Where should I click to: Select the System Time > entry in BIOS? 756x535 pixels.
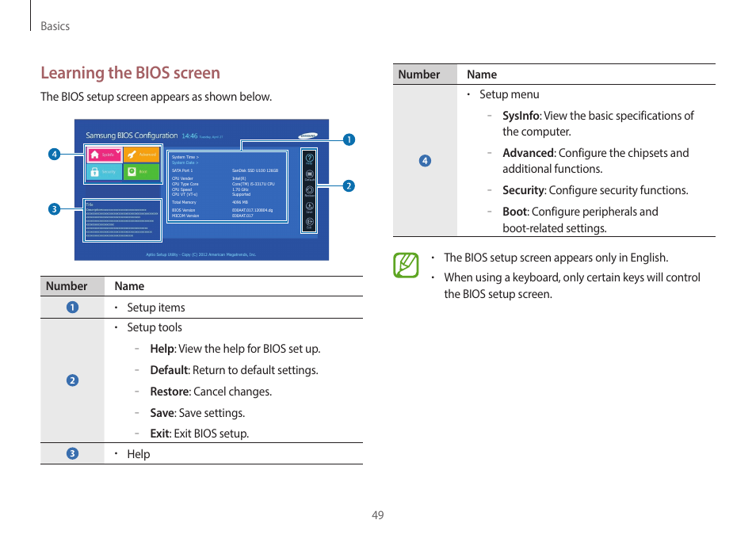point(185,157)
